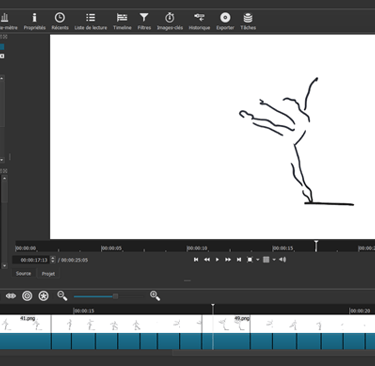Open the Images-clés keyframes panel
The width and height of the screenshot is (375, 366).
[x=170, y=21]
